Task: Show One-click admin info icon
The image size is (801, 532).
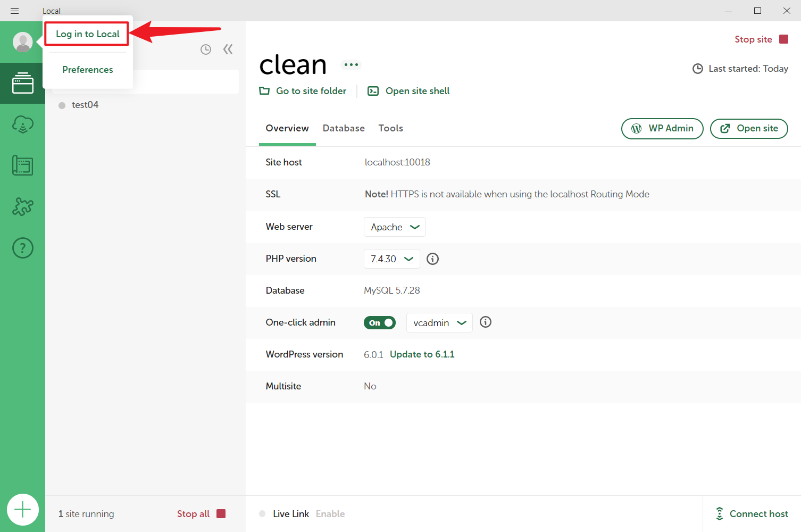Action: [486, 322]
